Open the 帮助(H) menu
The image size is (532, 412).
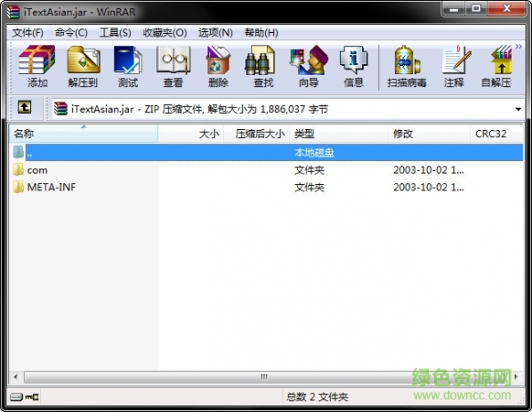[262, 33]
